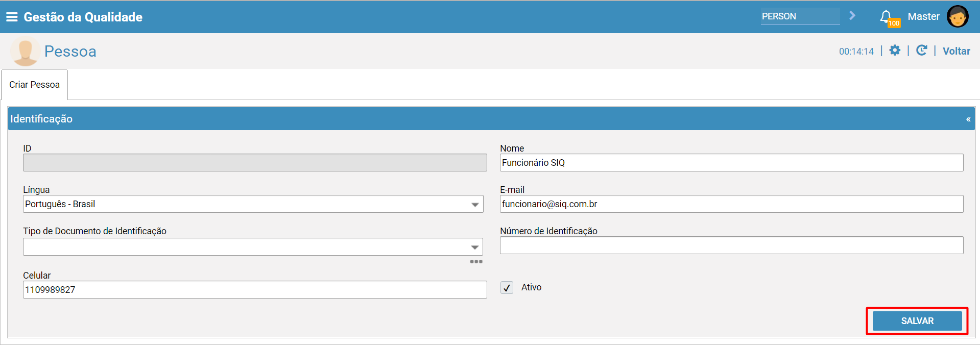The height and width of the screenshot is (347, 980).
Task: Click the Nome input field
Action: point(731,163)
